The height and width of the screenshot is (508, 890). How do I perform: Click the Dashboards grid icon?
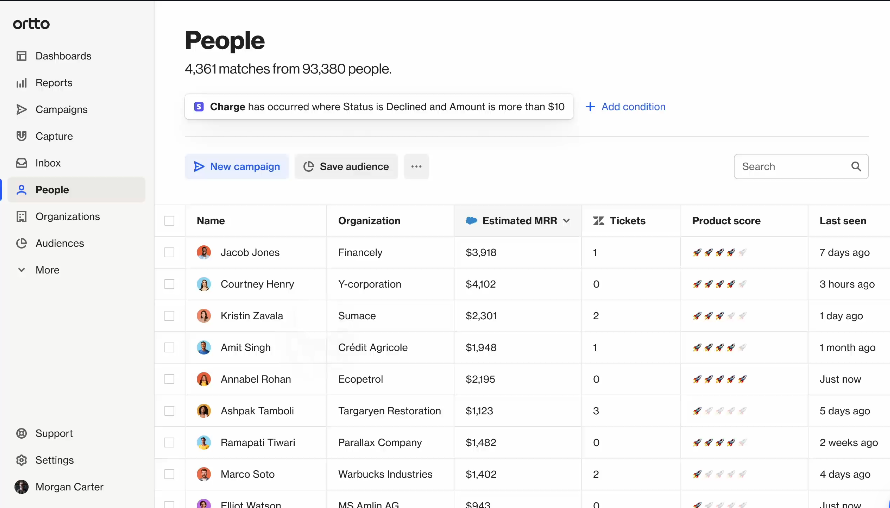tap(22, 56)
